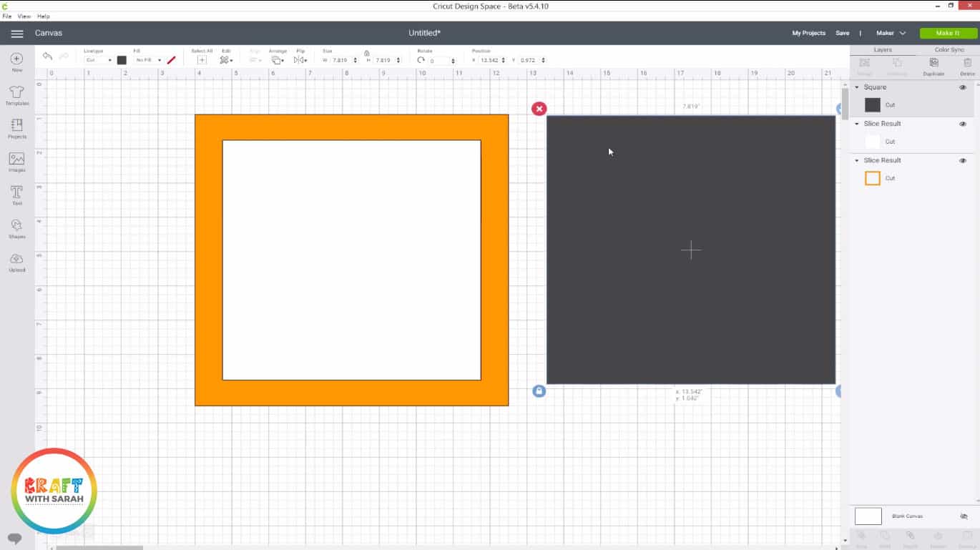Open the Fill dropdown

pyautogui.click(x=148, y=60)
